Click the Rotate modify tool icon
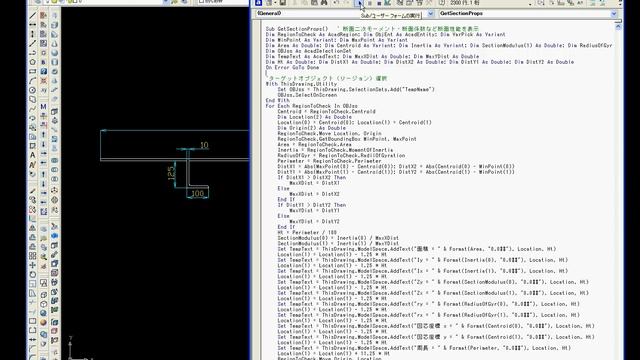The height and width of the screenshot is (360, 640). pos(33,275)
